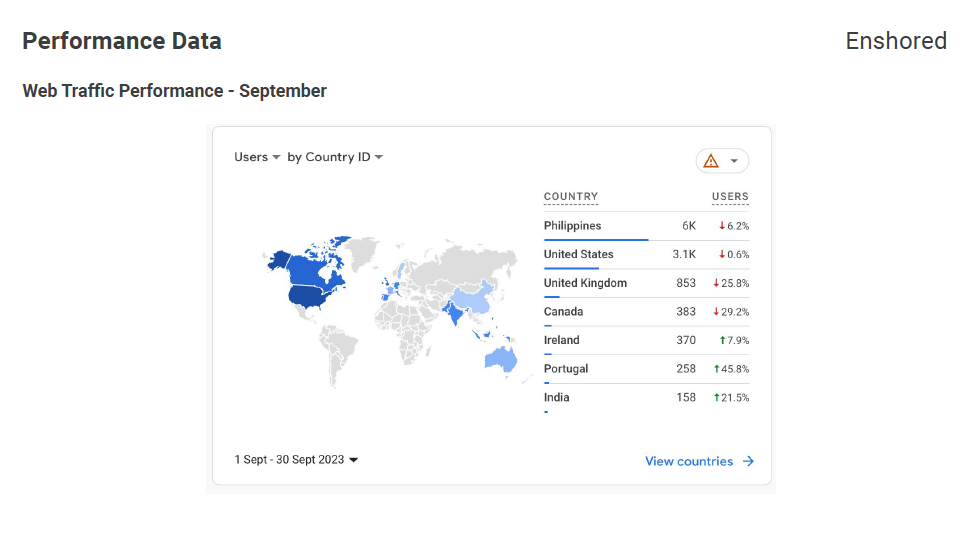Viewport: 971px width, 546px height.
Task: Click the 853 users value
Action: 686,283
